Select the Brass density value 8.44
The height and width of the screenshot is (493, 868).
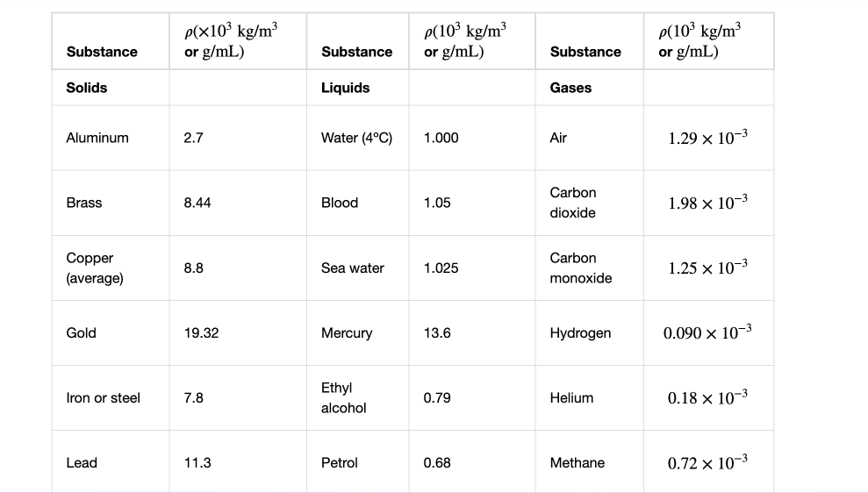coord(197,203)
